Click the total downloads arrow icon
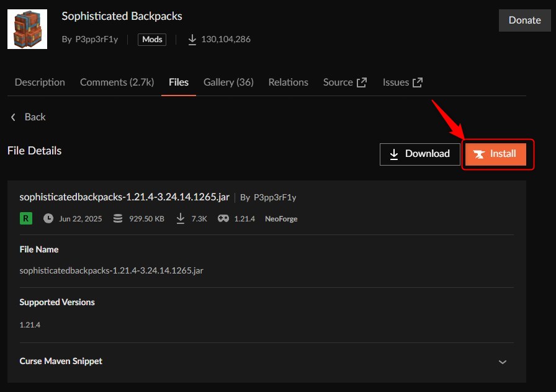Screen dimensions: 556x392 click(192, 39)
